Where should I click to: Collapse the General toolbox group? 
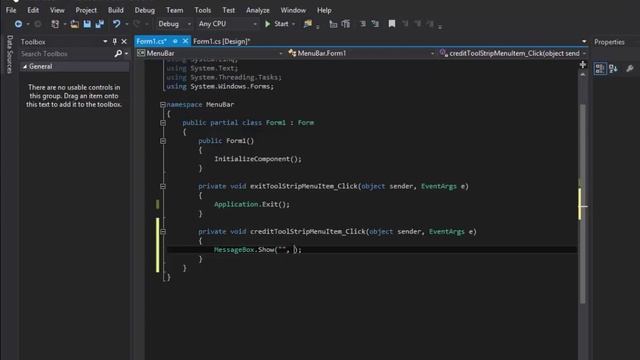click(25, 66)
